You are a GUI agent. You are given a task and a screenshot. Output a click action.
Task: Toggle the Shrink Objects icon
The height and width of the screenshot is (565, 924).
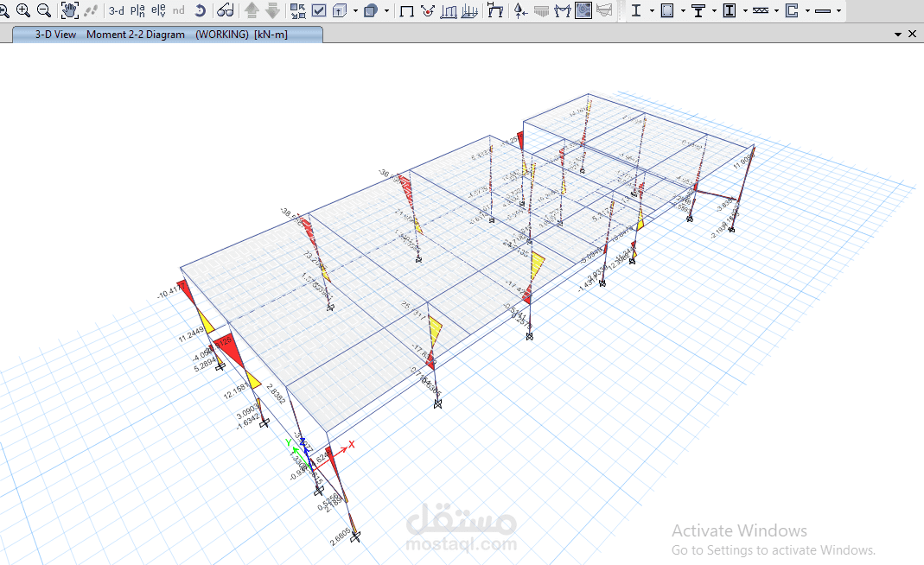pos(297,10)
